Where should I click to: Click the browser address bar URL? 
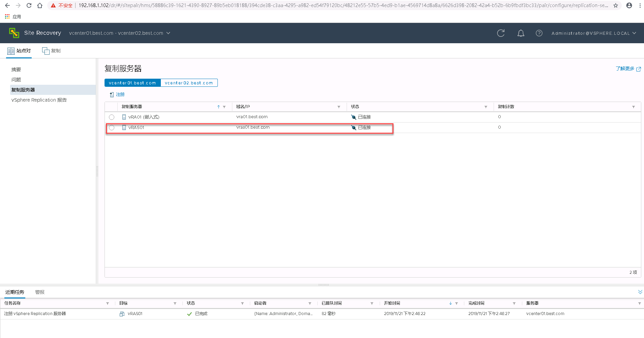(x=343, y=5)
